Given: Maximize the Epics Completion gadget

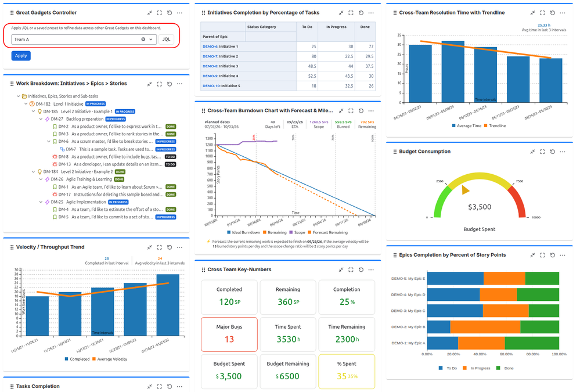Looking at the screenshot, I should coord(542,255).
